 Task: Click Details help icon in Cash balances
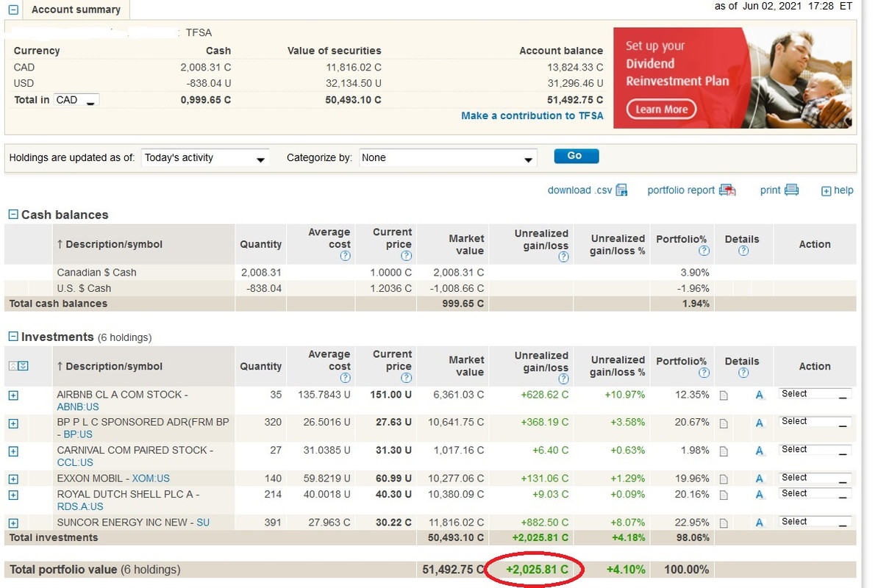[x=743, y=251]
